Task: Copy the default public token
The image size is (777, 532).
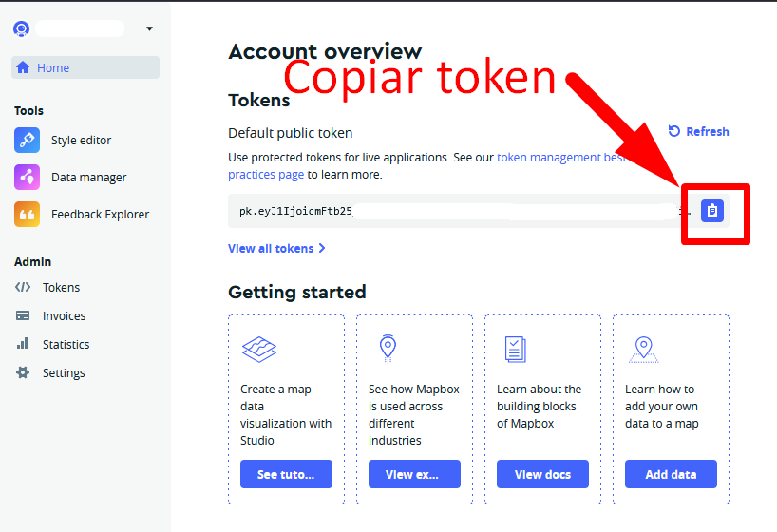Action: coord(712,211)
